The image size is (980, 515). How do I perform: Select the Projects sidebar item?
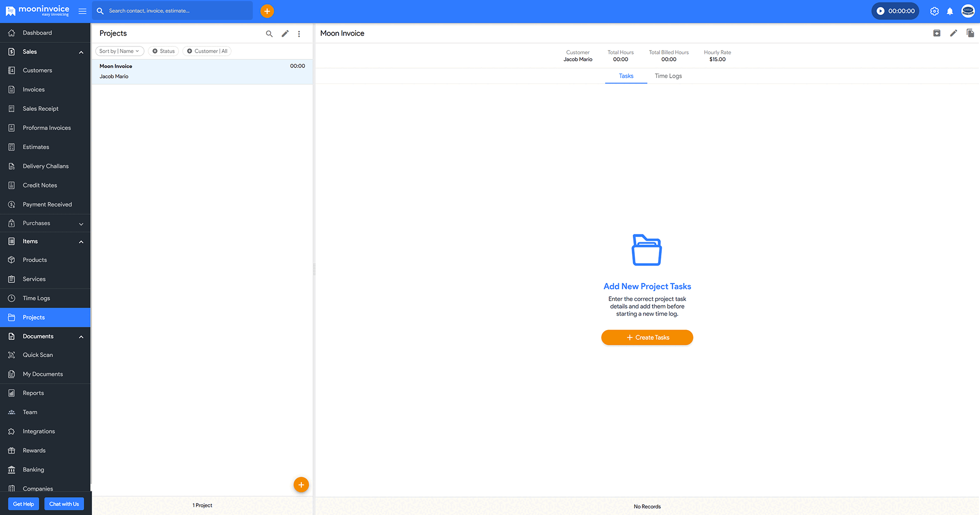45,317
